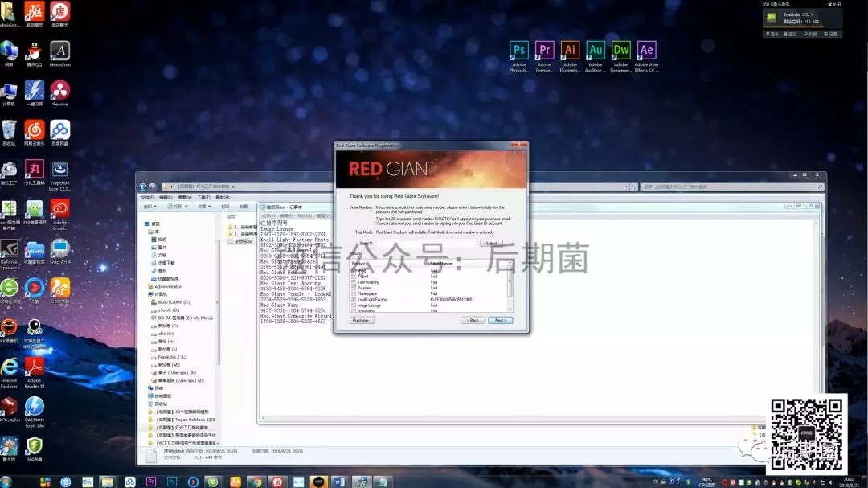The image size is (868, 488).
Task: Open the Organize dropdown in Explorer toolbar
Action: coord(149,207)
